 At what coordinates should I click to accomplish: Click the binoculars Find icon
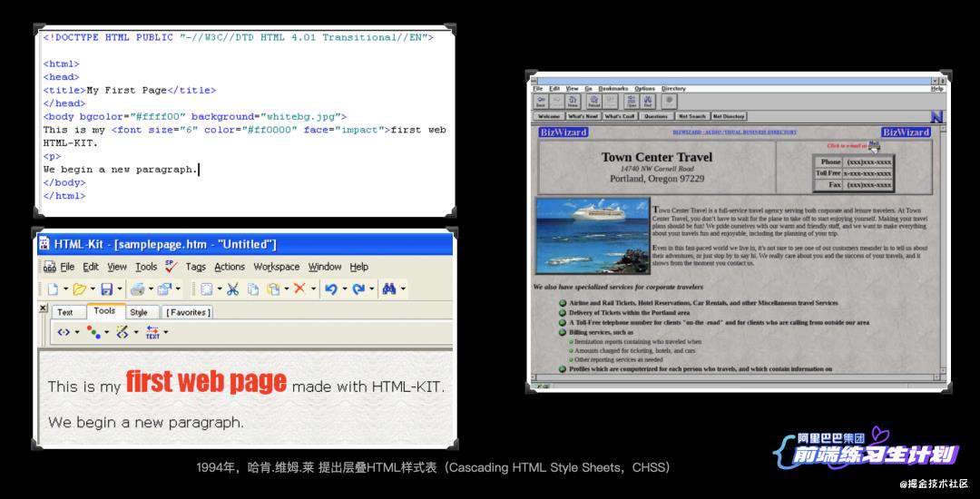click(x=389, y=289)
